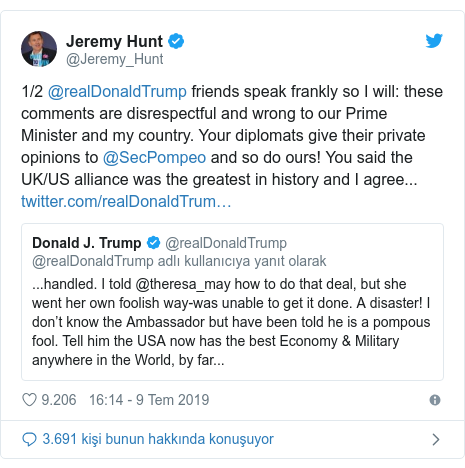Open the quoted Trump tweet body text
Screen dimensions: 465x468
click(x=231, y=322)
